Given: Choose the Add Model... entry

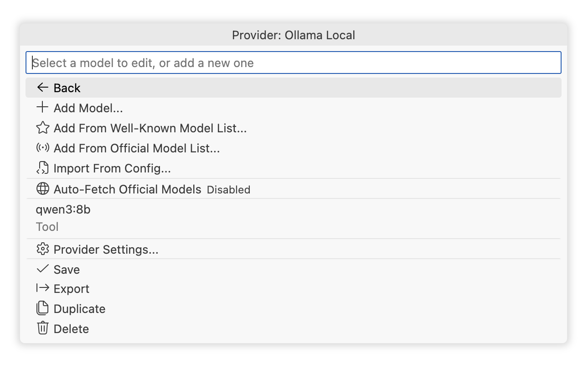Looking at the screenshot, I should tap(294, 108).
